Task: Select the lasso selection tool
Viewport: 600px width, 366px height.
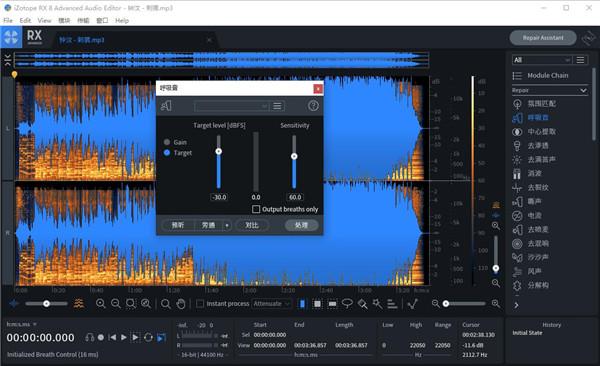Action: click(347, 304)
